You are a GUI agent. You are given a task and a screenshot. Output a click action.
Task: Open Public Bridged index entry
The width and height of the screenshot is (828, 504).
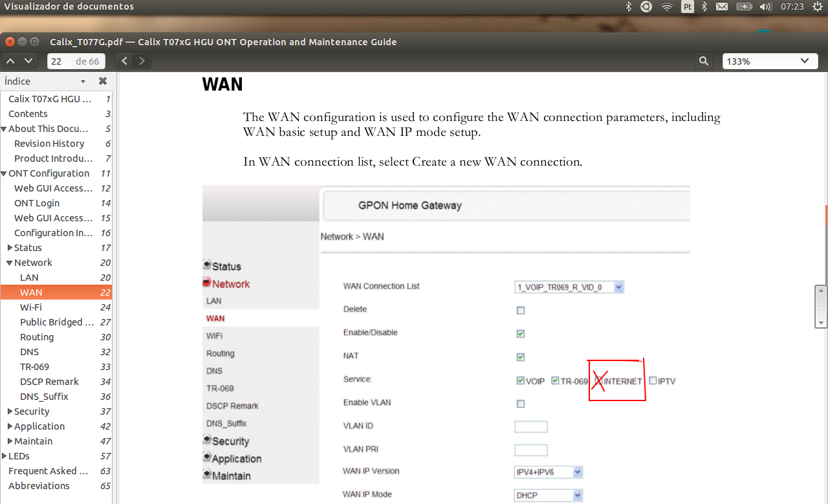[x=56, y=322]
